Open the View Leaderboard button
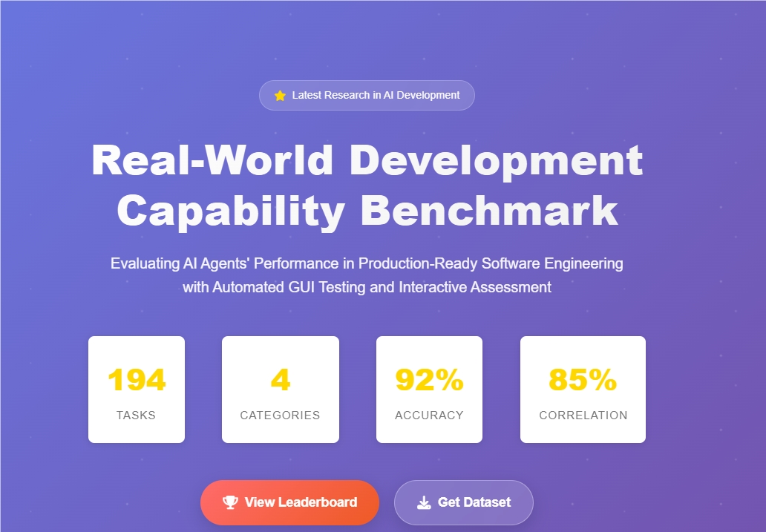This screenshot has width=766, height=532. (x=289, y=502)
